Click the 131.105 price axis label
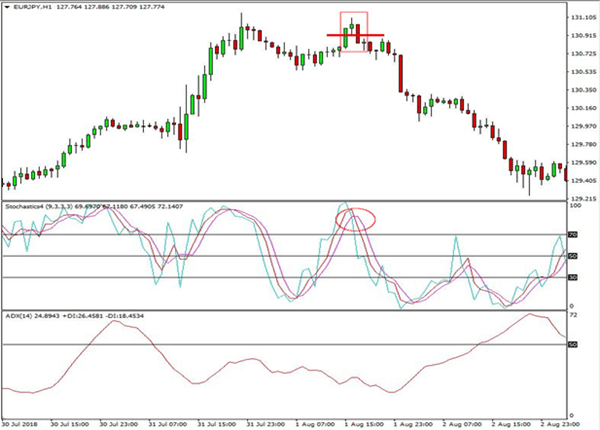The height and width of the screenshot is (430, 600). [x=583, y=18]
